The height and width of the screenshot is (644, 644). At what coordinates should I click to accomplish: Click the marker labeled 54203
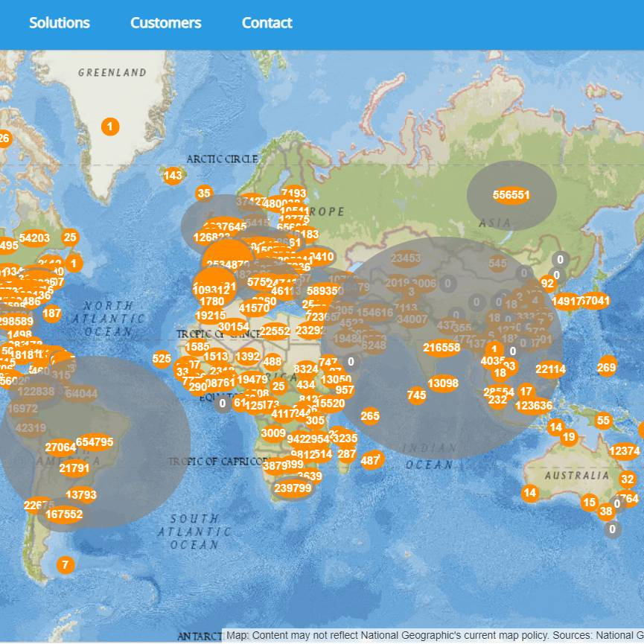point(34,238)
